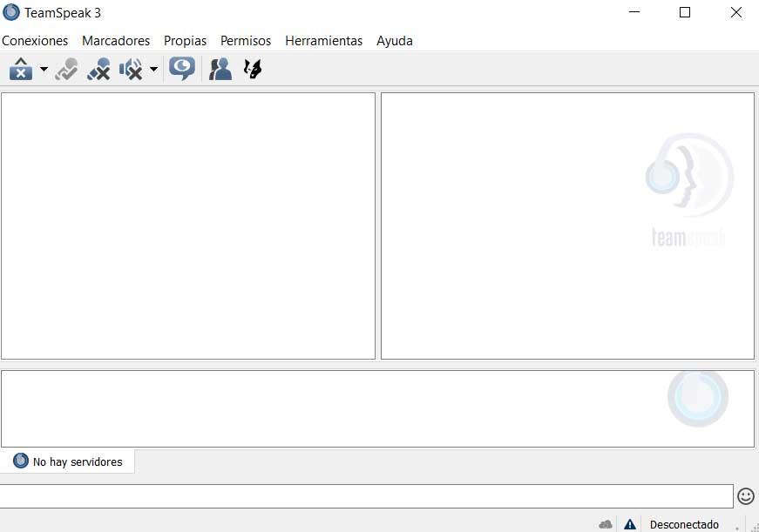The height and width of the screenshot is (532, 759).
Task: Close the TeamSpeak 3 window
Action: tap(735, 12)
